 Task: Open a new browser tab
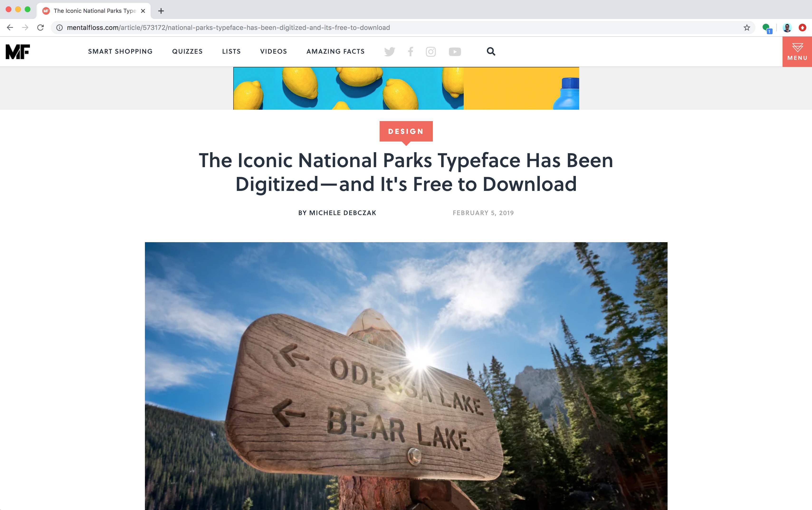(161, 11)
